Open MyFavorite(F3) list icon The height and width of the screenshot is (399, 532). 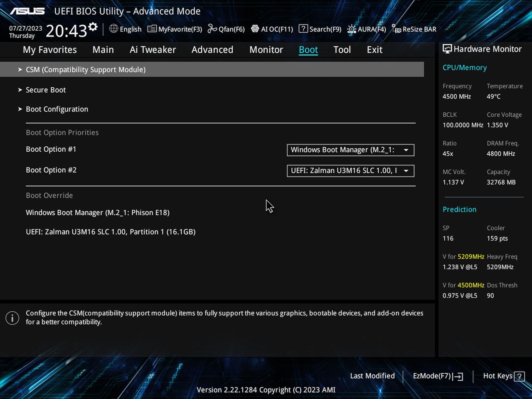[x=152, y=29]
